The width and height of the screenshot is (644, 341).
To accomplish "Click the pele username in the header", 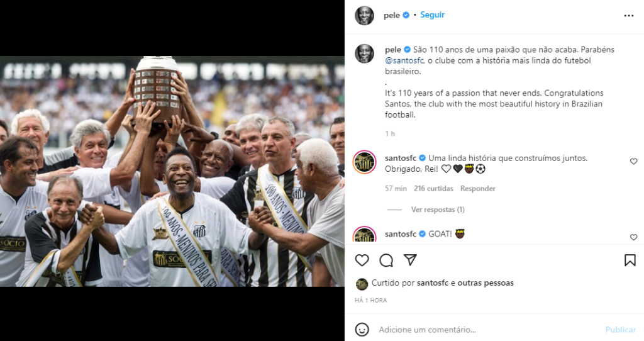I will pyautogui.click(x=392, y=15).
